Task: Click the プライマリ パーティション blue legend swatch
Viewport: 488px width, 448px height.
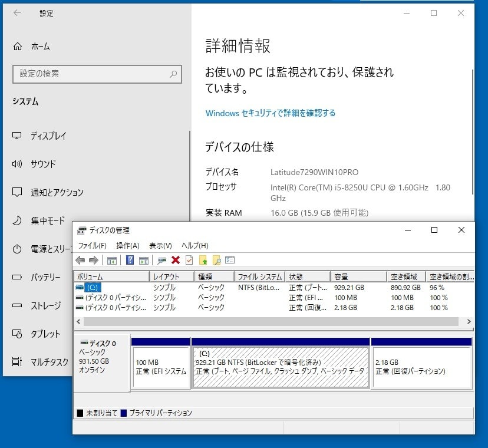Action: (124, 413)
